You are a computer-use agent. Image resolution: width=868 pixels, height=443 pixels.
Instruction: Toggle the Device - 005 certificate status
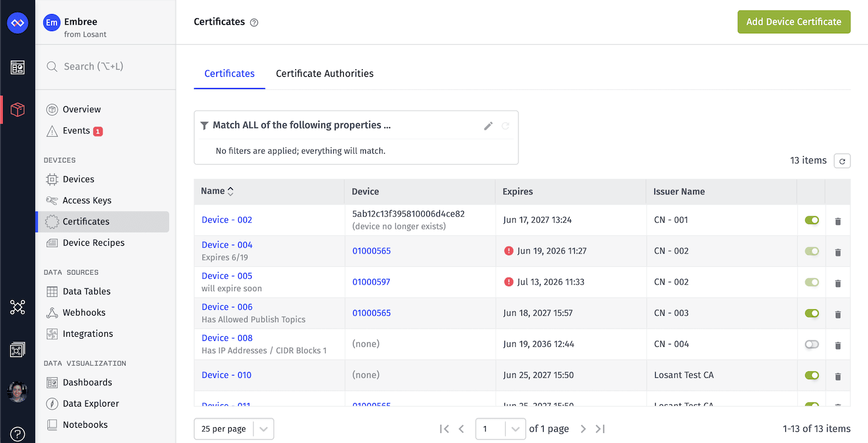[x=812, y=282]
